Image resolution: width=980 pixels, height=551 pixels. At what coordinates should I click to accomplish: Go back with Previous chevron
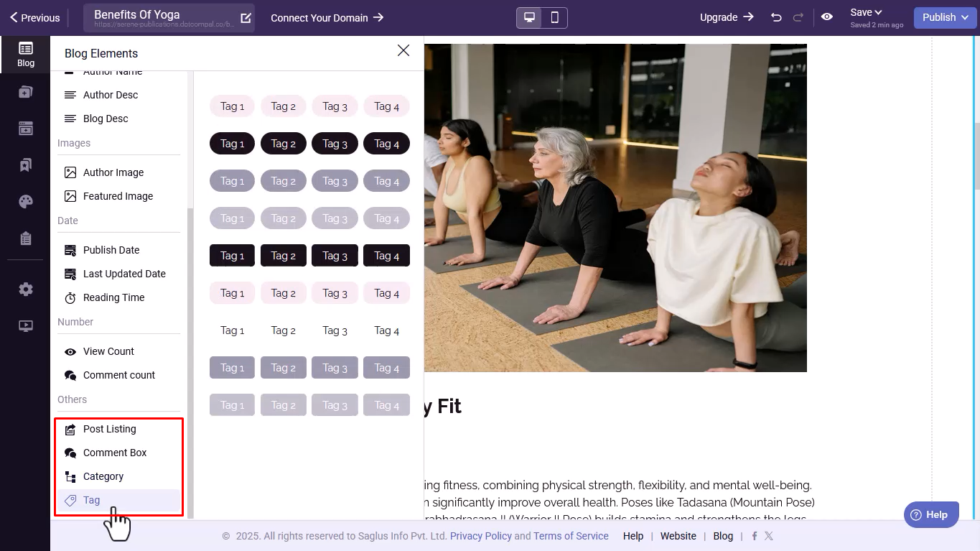(34, 18)
